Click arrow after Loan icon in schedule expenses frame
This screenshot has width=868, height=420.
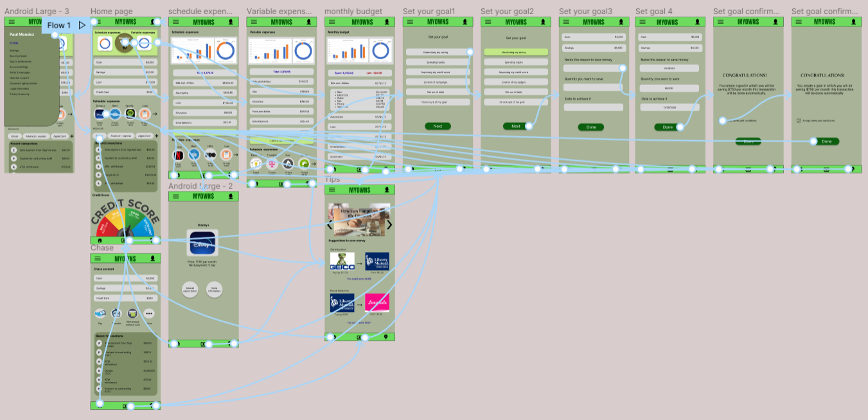(x=235, y=155)
